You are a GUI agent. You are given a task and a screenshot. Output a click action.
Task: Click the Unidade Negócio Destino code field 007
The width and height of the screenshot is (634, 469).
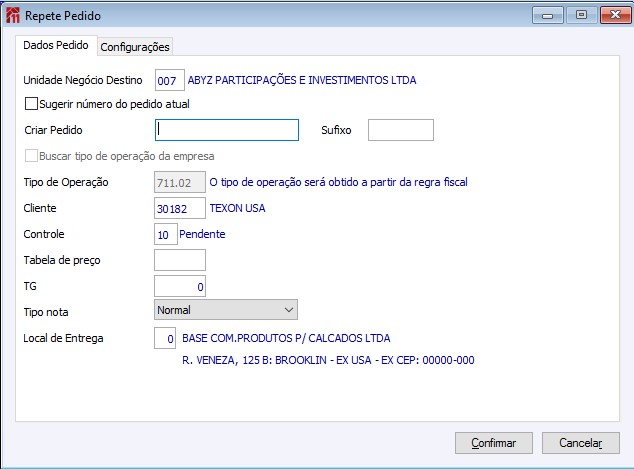click(170, 80)
